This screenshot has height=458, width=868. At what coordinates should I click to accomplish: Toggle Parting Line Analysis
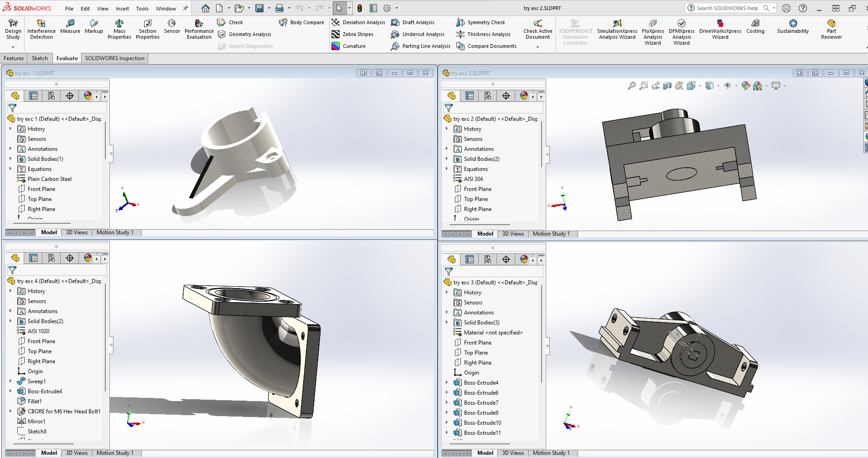(420, 46)
